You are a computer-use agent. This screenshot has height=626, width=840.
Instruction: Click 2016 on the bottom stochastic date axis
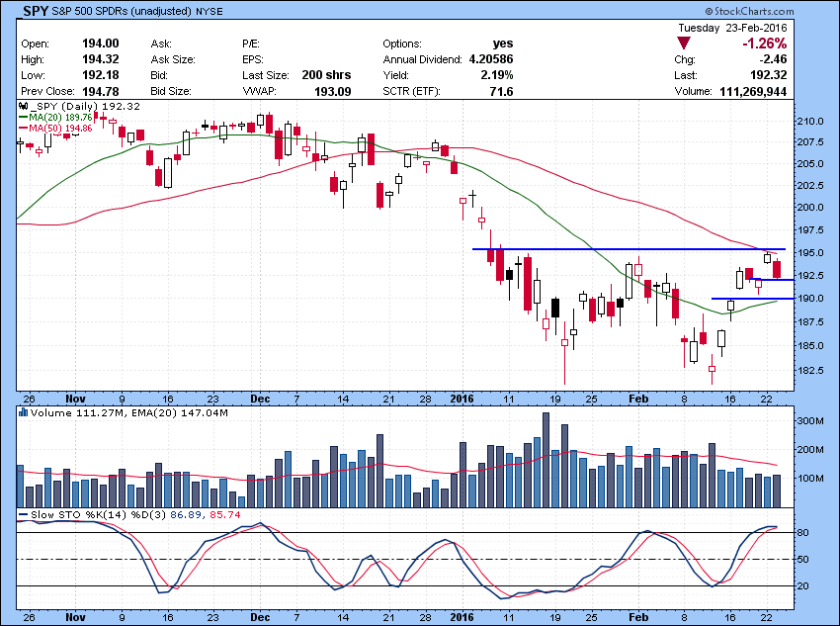[462, 617]
